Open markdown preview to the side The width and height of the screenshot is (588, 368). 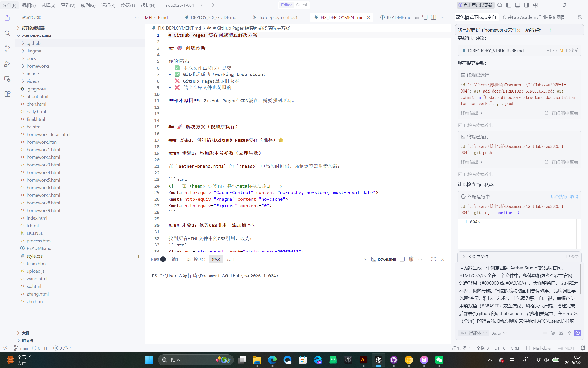coord(425,17)
